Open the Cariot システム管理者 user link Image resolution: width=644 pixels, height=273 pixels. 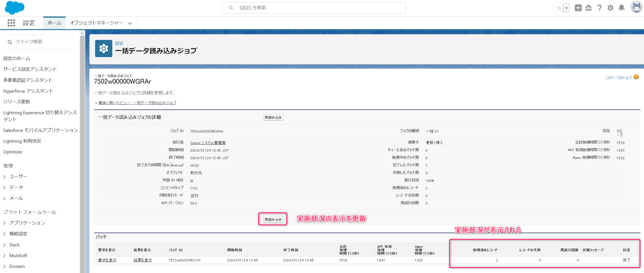(208, 143)
